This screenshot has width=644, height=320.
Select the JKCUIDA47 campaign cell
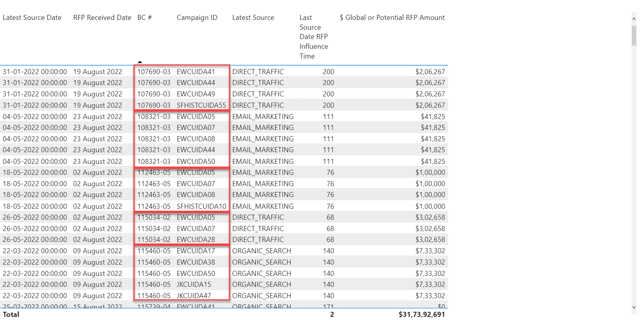(194, 296)
